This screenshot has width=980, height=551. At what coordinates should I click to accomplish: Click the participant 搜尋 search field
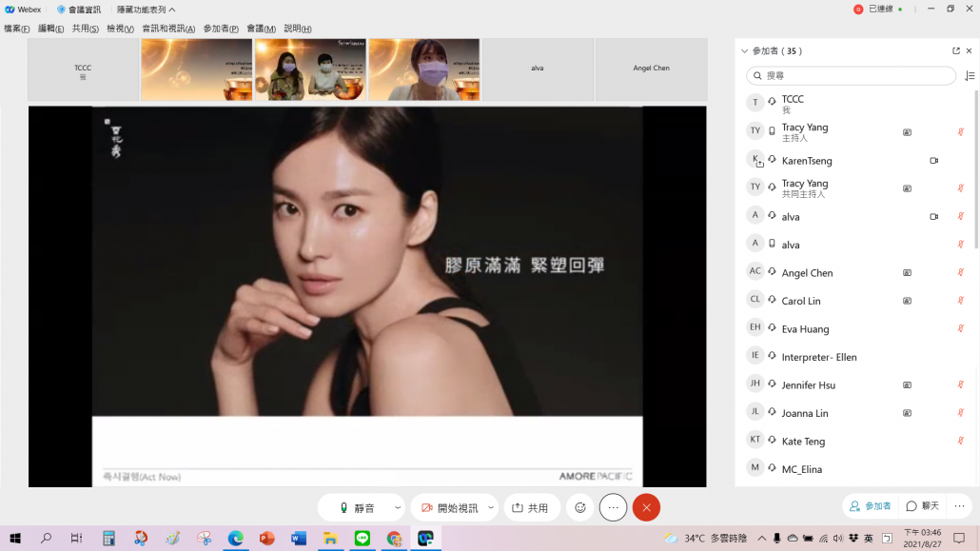[852, 75]
